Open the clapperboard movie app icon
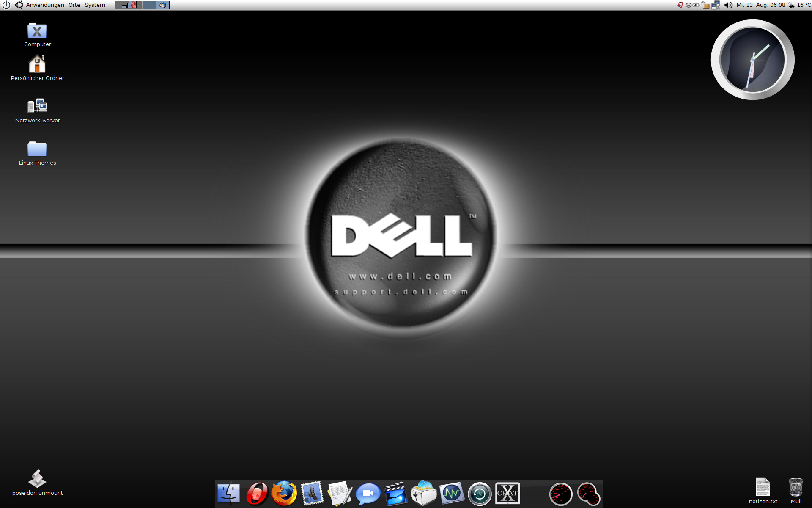The height and width of the screenshot is (508, 812). [x=395, y=494]
